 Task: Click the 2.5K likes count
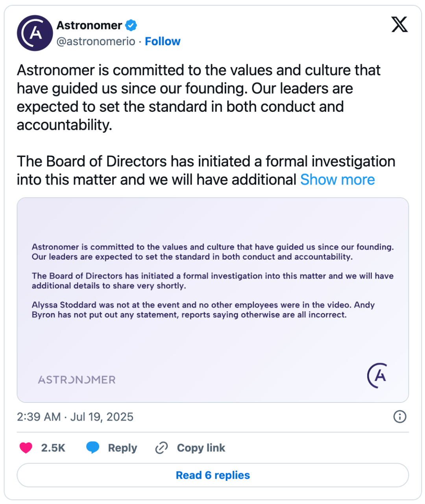[53, 448]
